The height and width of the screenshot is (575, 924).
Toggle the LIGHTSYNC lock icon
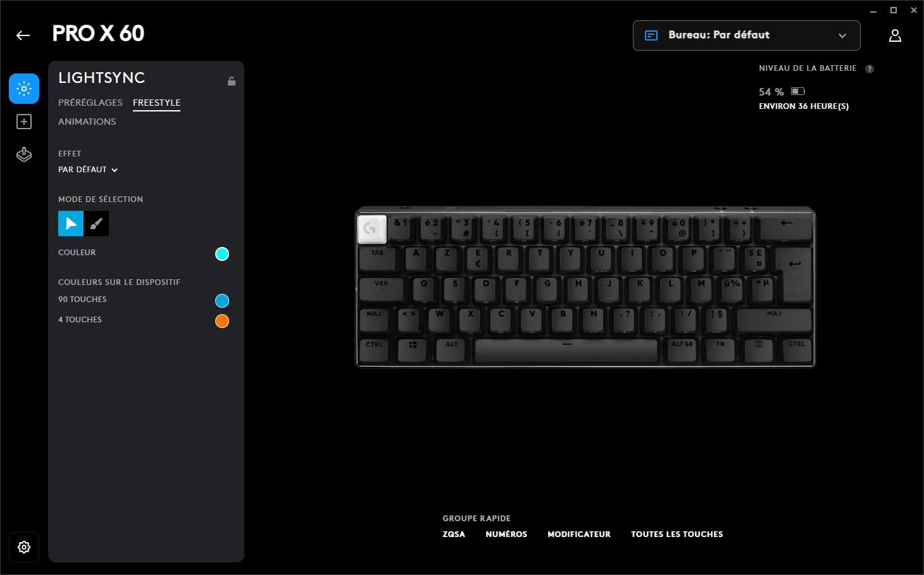[232, 81]
